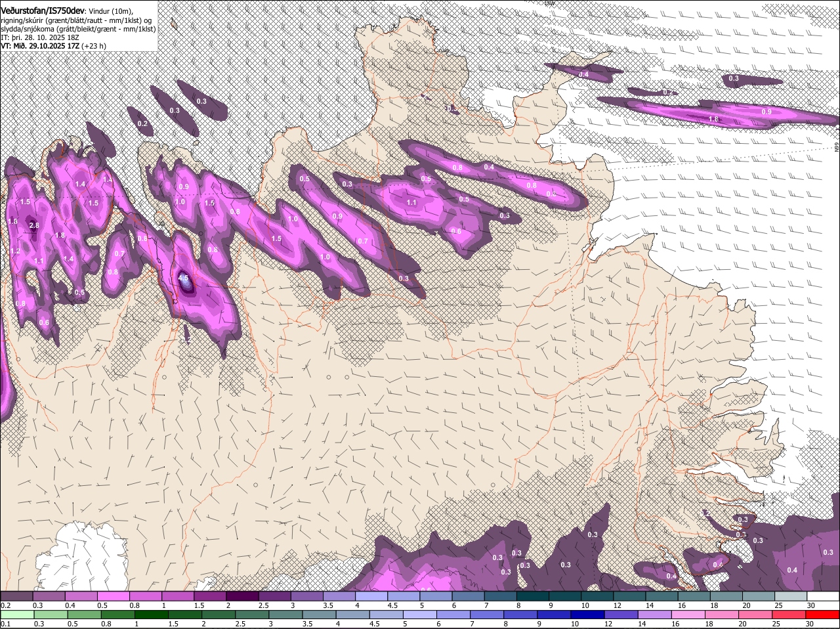Viewport: 840px width, 629px height.
Task: Click the 2.8 precipitation value on the map
Action: 35,226
